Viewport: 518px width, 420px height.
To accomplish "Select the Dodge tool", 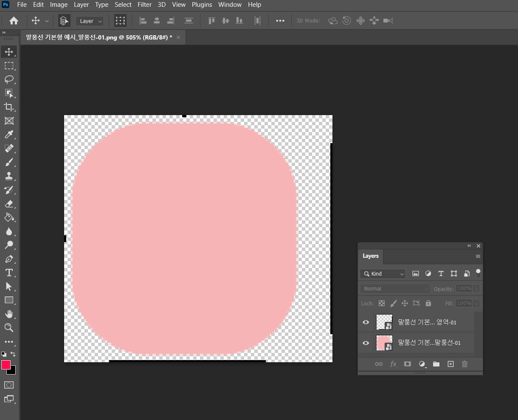I will pos(9,245).
